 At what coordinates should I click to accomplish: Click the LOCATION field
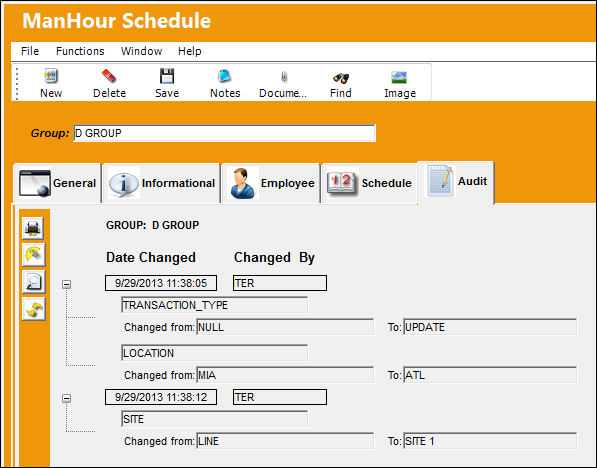point(214,353)
